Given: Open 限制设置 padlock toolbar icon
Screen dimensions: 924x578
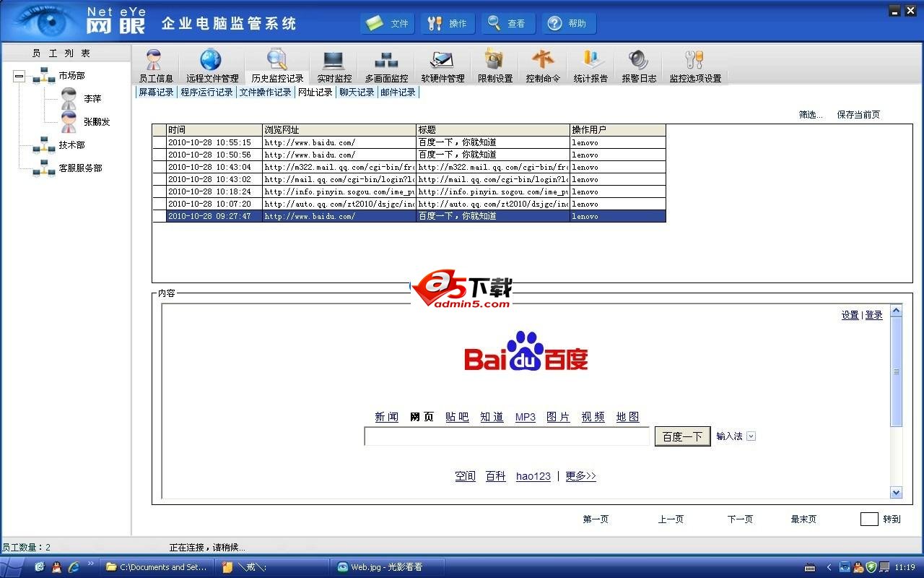Looking at the screenshot, I should 495,66.
